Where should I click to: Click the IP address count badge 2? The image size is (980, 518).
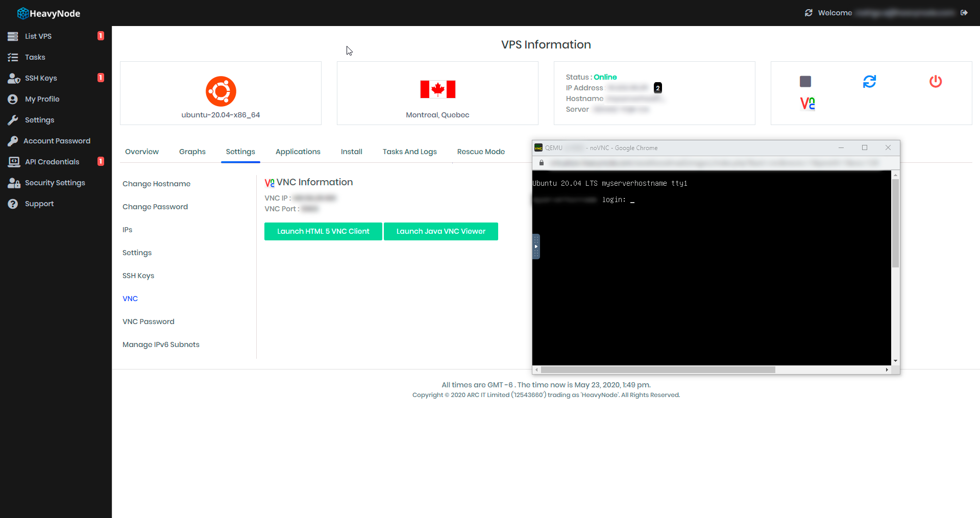click(x=658, y=88)
